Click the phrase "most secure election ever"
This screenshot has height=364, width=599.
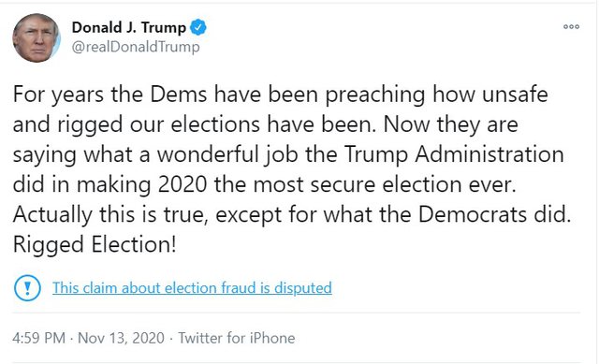click(x=385, y=184)
